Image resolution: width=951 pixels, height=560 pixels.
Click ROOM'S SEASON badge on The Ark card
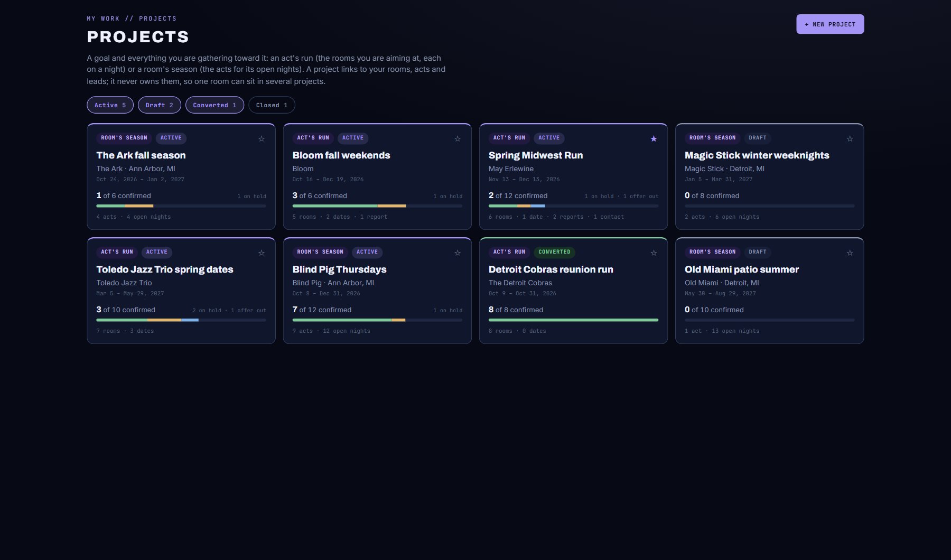click(124, 138)
